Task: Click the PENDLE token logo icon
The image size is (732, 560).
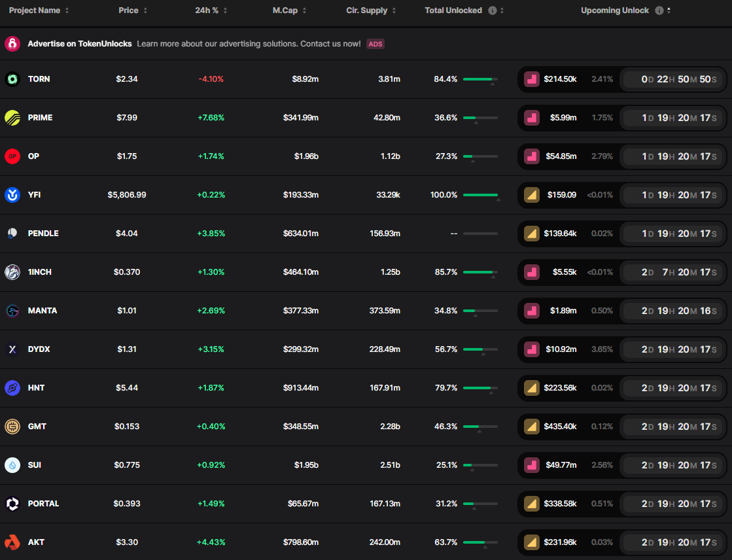Action: [12, 234]
